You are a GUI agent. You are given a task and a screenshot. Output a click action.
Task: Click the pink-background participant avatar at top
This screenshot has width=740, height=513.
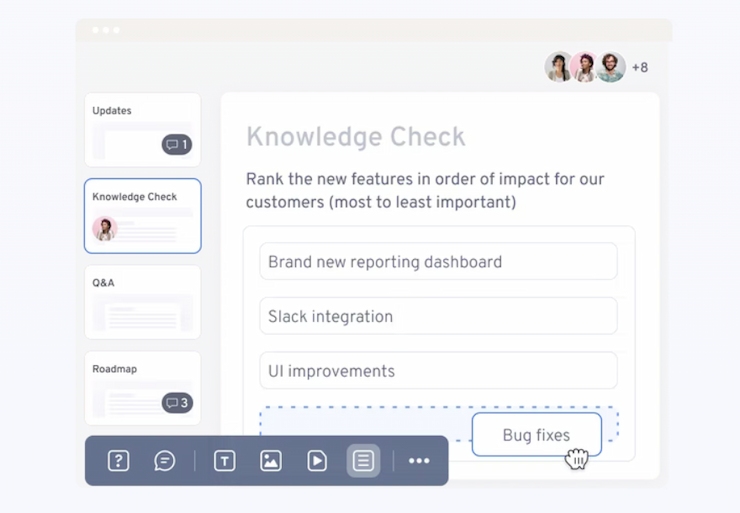584,67
